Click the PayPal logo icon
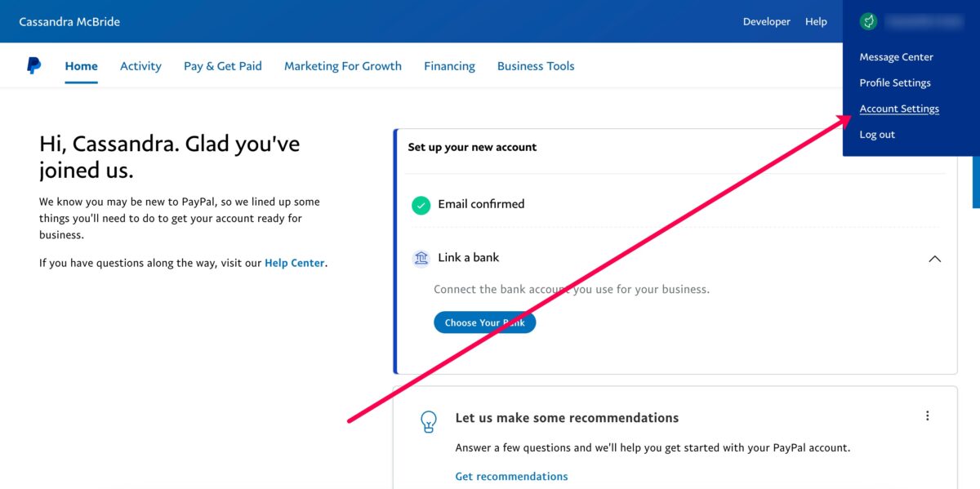Image resolution: width=980 pixels, height=489 pixels. 33,66
